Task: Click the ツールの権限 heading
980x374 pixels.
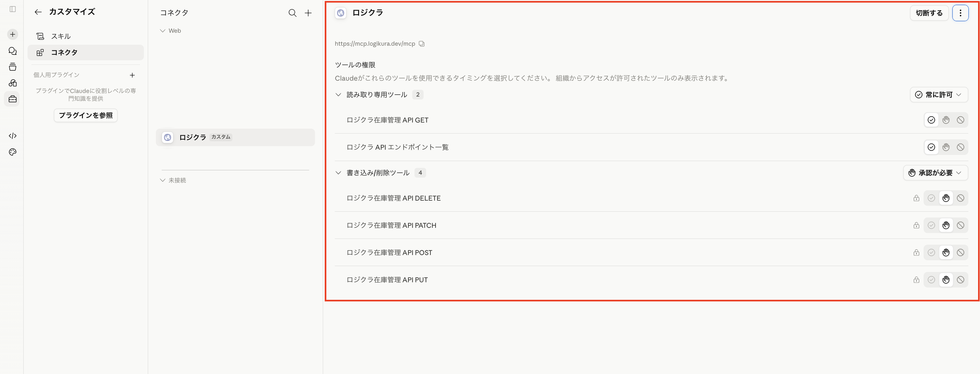Action: tap(355, 65)
